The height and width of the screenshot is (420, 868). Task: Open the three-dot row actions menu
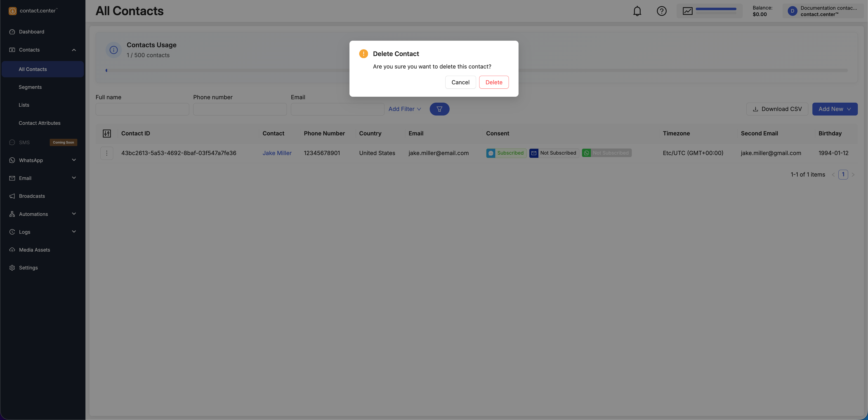point(107,153)
